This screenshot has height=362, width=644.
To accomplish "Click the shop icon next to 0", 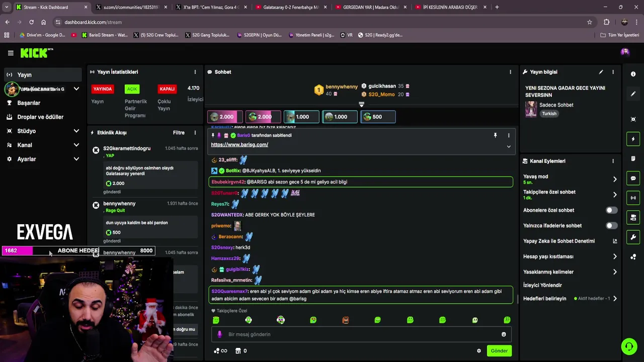I will click(237, 351).
